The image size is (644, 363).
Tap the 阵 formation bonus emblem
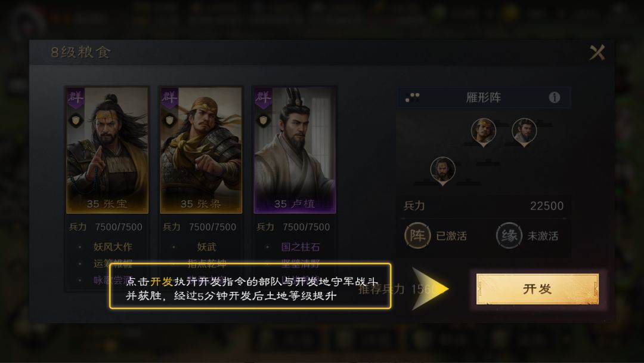[x=417, y=236]
